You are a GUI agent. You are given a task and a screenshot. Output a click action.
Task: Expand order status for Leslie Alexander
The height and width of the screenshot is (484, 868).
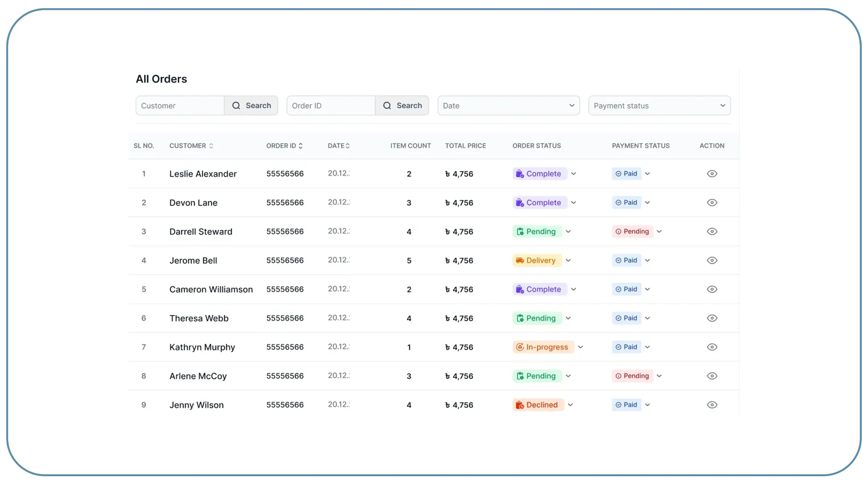click(574, 174)
